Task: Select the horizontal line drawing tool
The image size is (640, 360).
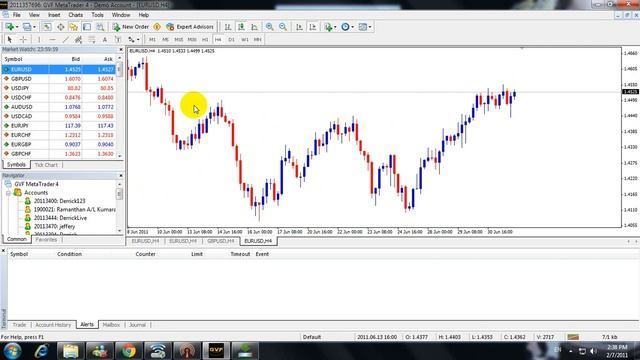Action: tap(52, 40)
